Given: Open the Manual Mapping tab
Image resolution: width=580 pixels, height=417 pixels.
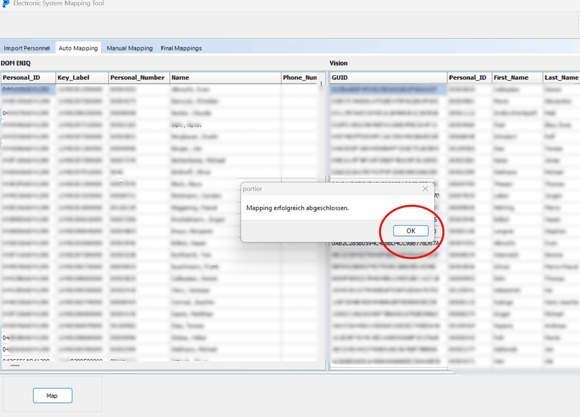Looking at the screenshot, I should point(129,48).
